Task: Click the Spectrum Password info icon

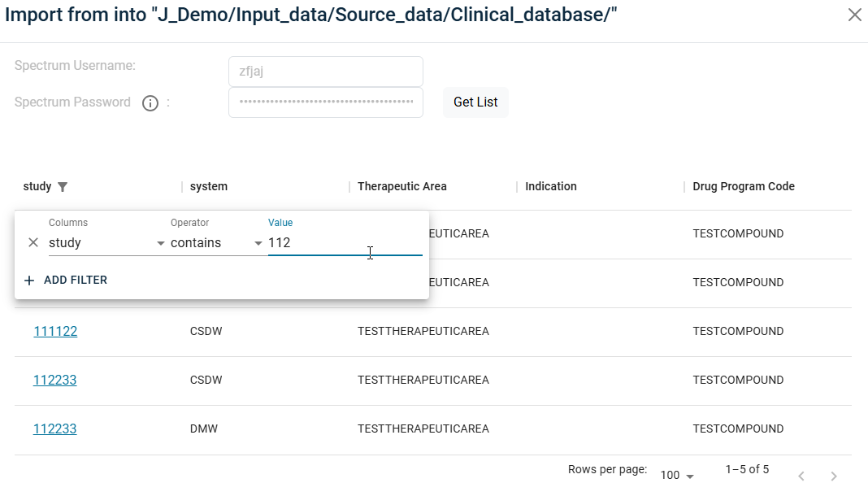Action: (x=150, y=103)
